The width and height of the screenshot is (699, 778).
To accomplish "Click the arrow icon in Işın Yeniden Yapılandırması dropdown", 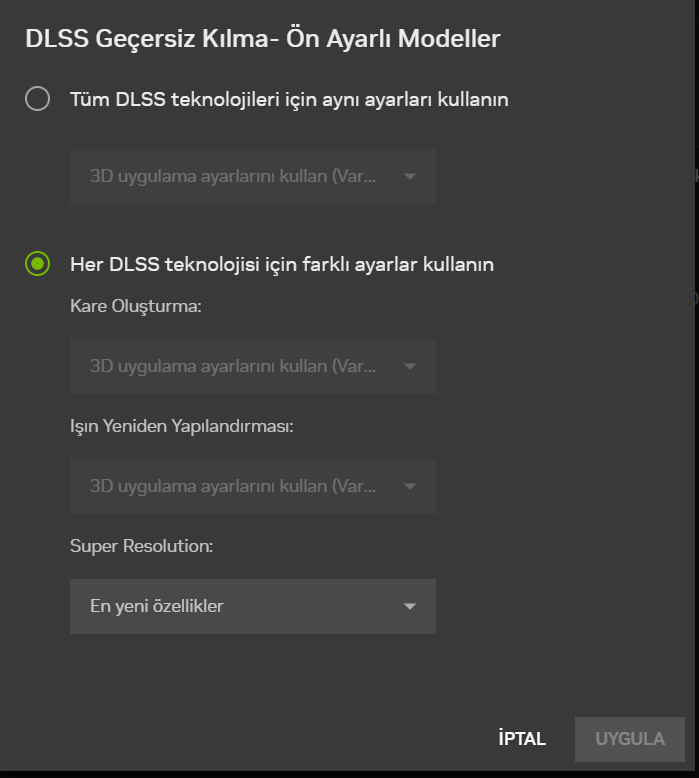I will click(409, 486).
